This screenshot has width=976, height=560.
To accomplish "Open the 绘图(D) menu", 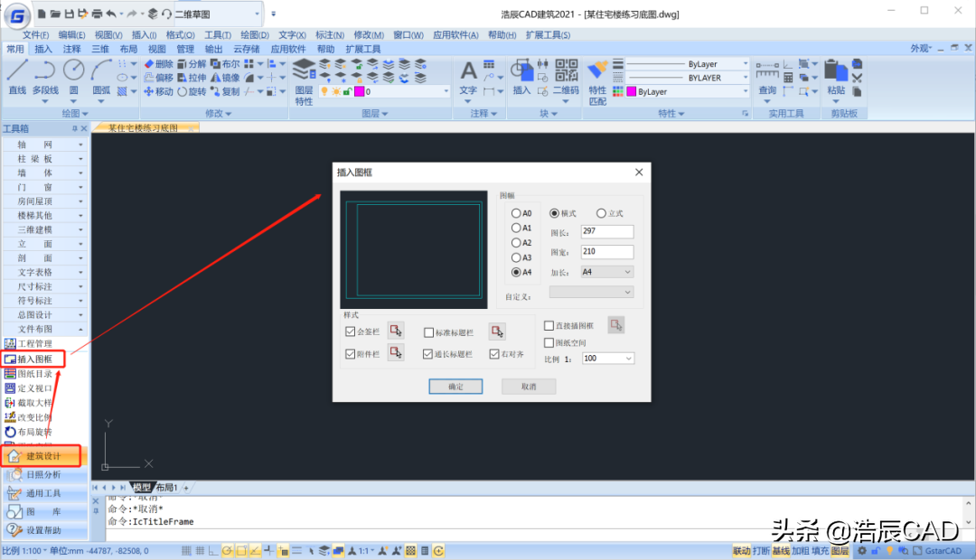I will tap(255, 35).
